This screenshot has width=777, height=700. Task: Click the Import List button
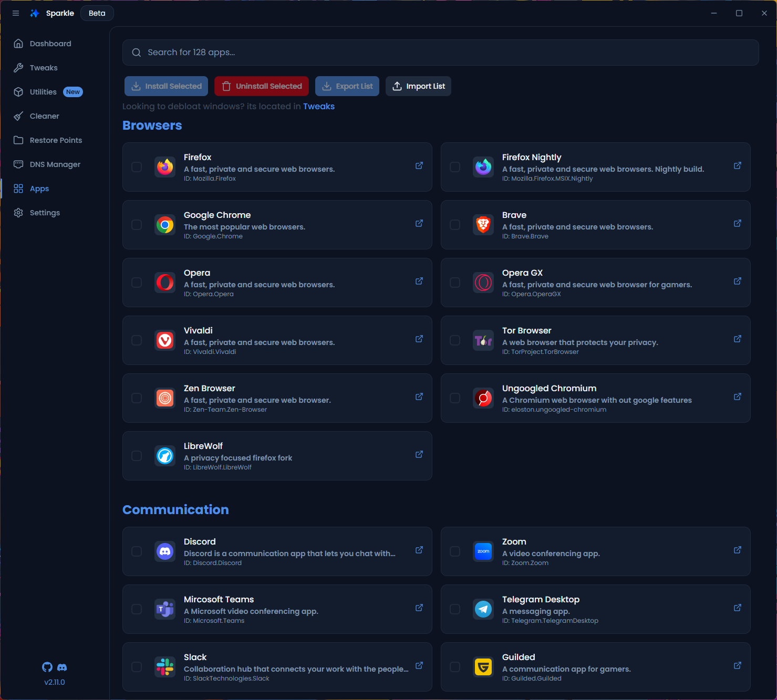point(418,86)
